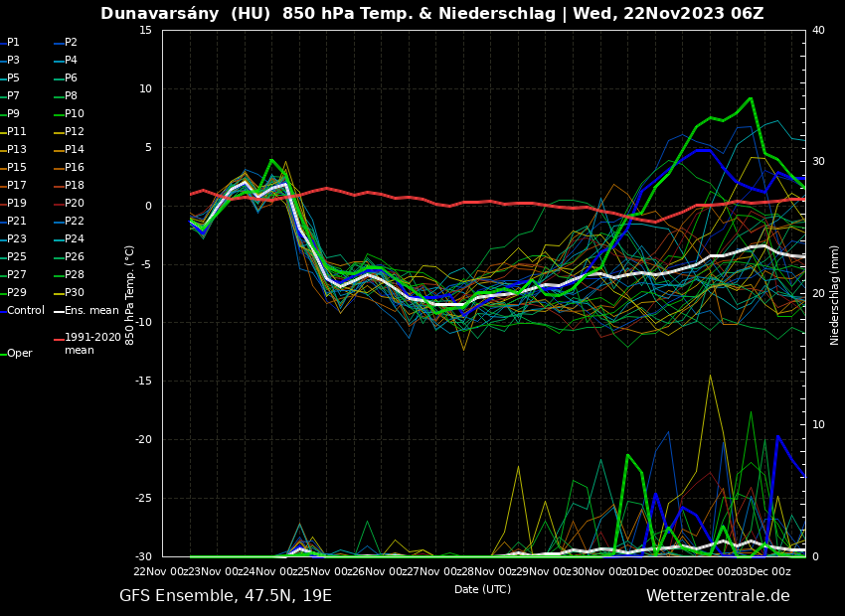Click the 850 hPa Temp. axis label
The width and height of the screenshot is (845, 616).
[130, 295]
